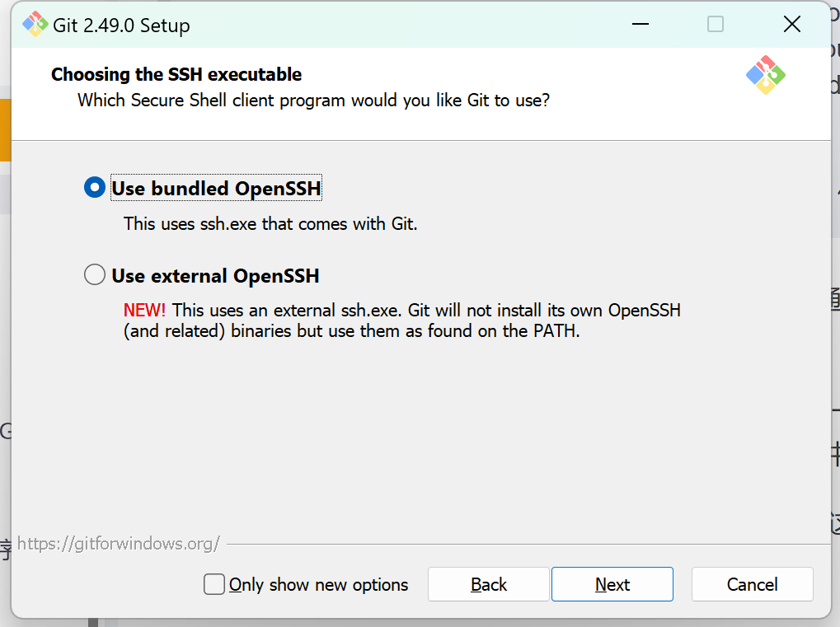Close the Git Setup window
The width and height of the screenshot is (840, 627).
[x=791, y=25]
